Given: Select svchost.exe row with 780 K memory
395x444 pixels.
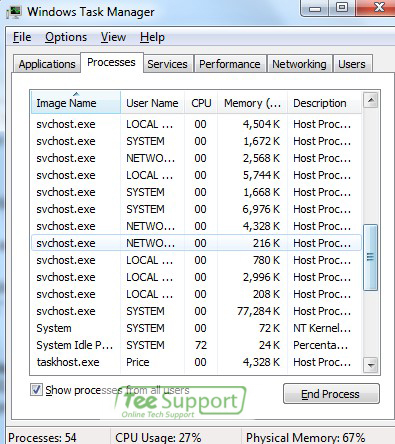Looking at the screenshot, I should click(196, 260).
